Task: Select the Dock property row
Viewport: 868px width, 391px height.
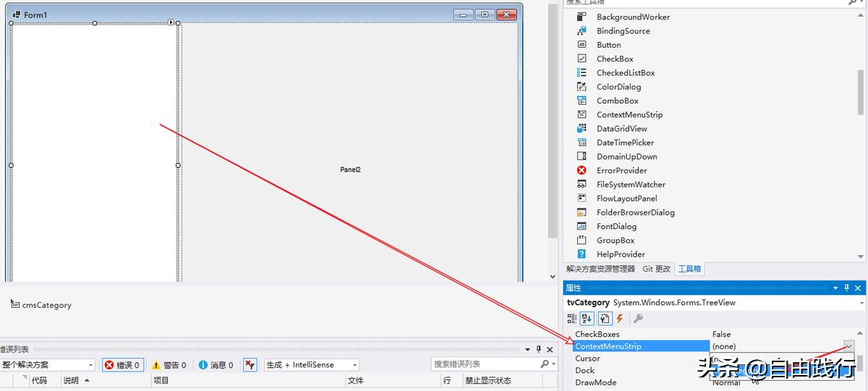Action: [x=642, y=370]
